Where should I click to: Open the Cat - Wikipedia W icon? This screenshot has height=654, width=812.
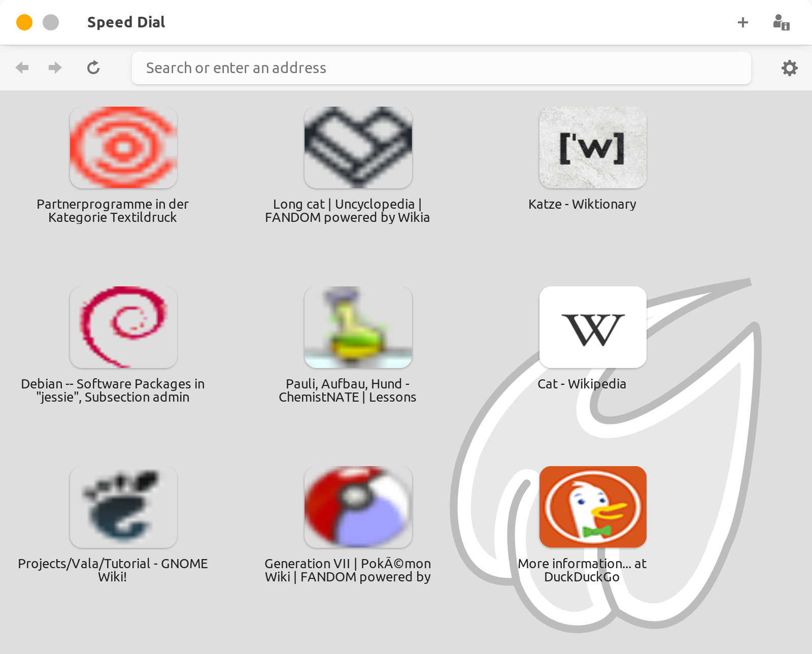[x=593, y=327]
